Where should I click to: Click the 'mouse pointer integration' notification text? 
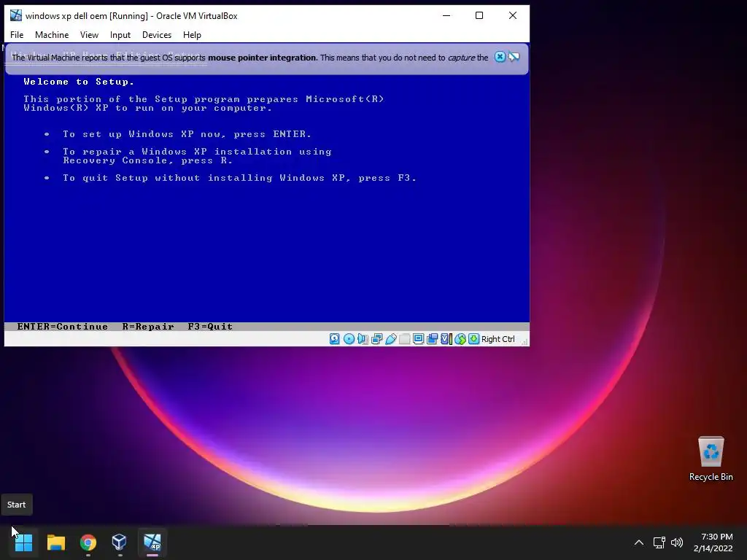(x=262, y=58)
